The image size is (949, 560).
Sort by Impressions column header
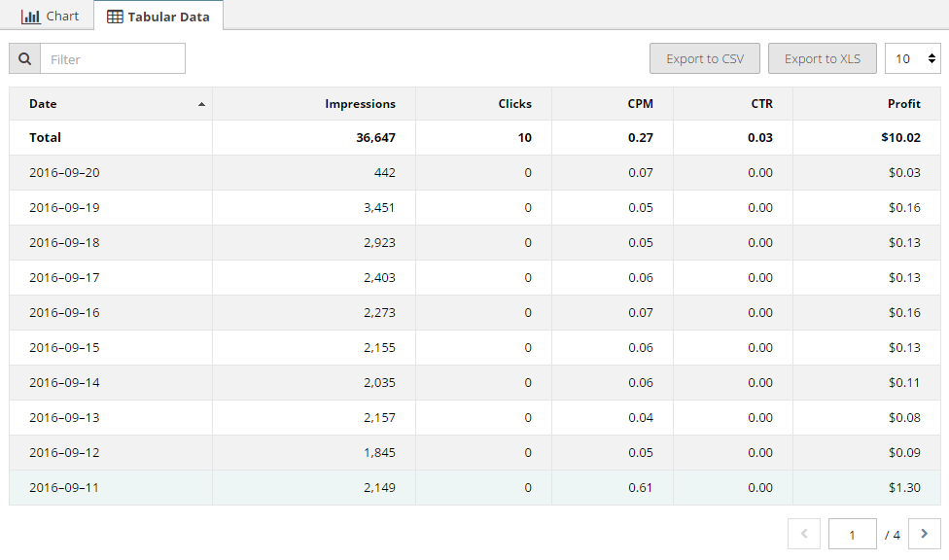click(x=360, y=104)
